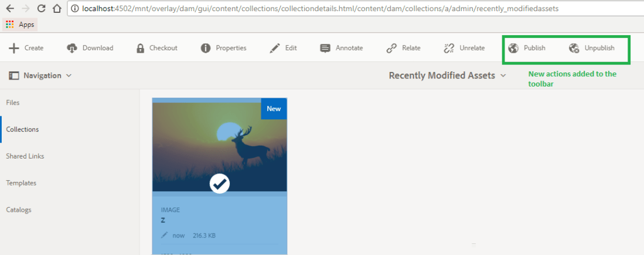
Task: Go to Shared Links section
Action: (25, 156)
